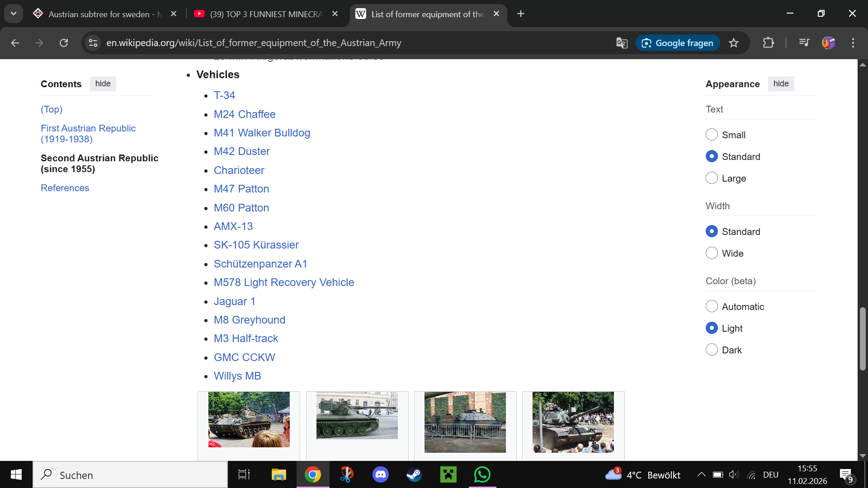
Task: Choose Wide width radio button
Action: [x=712, y=253]
